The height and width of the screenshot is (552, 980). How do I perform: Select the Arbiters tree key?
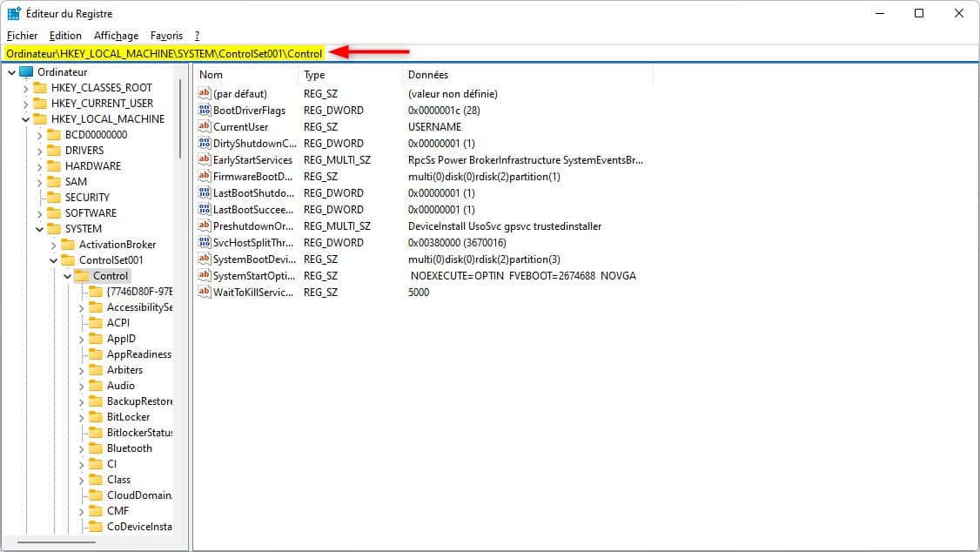[x=124, y=369]
